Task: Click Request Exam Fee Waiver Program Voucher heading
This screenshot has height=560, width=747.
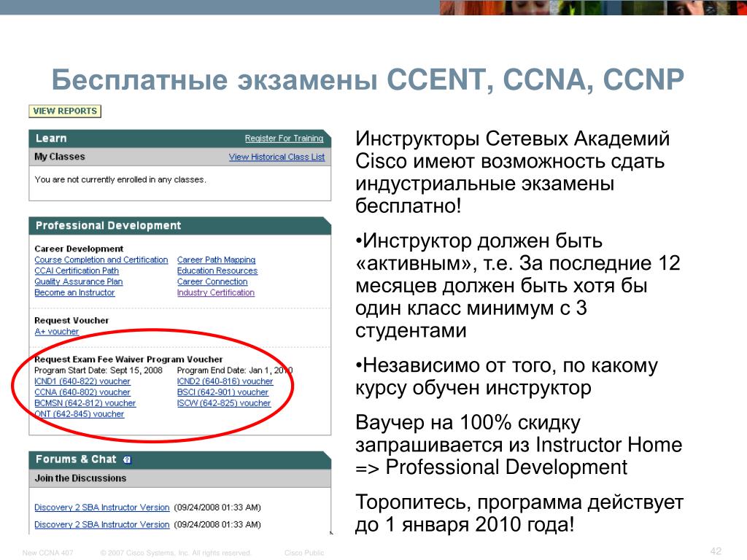Action: pos(128,359)
